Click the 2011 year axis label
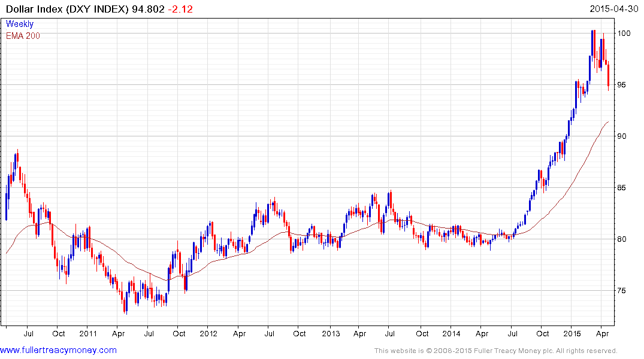The height and width of the screenshot is (359, 644). 88,333
